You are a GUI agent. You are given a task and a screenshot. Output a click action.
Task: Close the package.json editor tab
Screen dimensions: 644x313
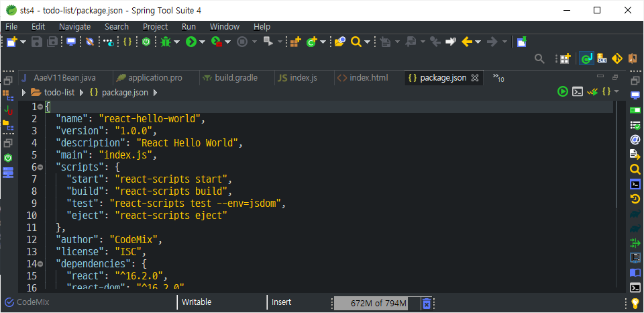pyautogui.click(x=475, y=78)
